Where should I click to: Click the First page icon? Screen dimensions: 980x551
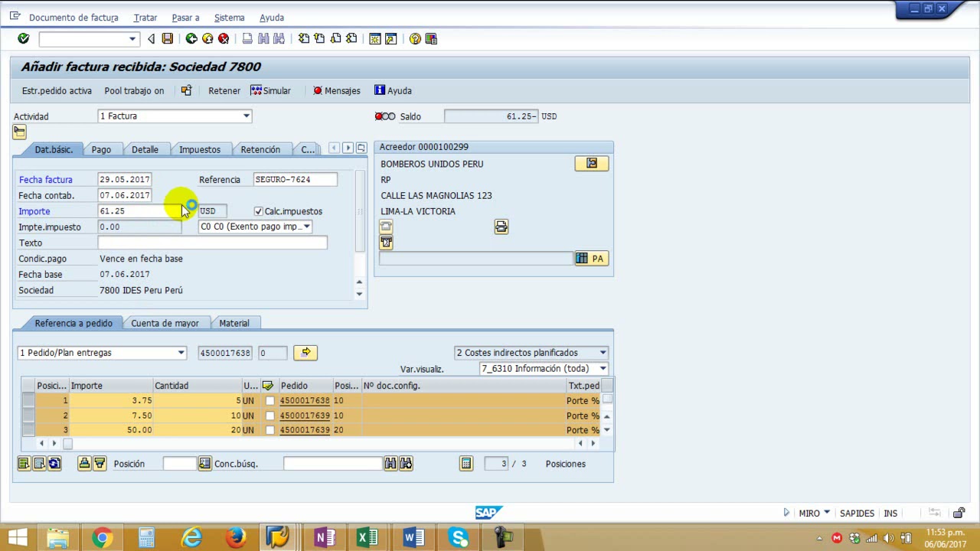point(304,38)
